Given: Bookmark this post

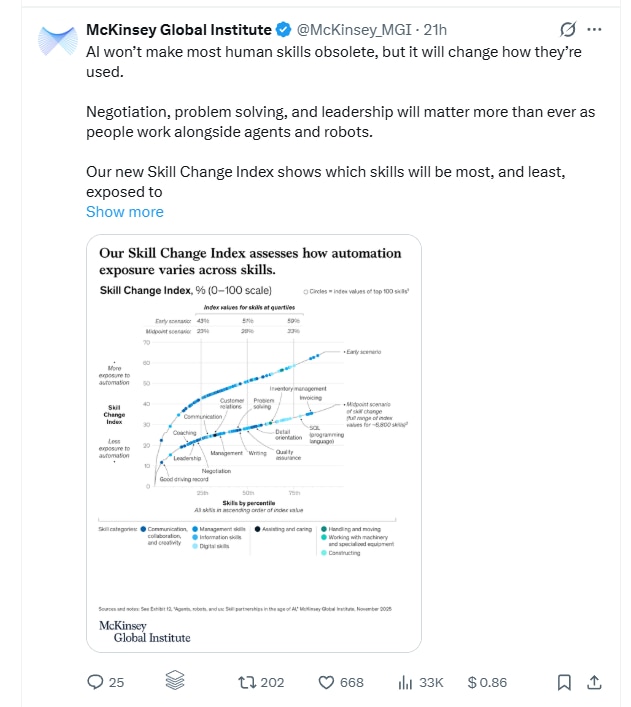Looking at the screenshot, I should coord(564,682).
